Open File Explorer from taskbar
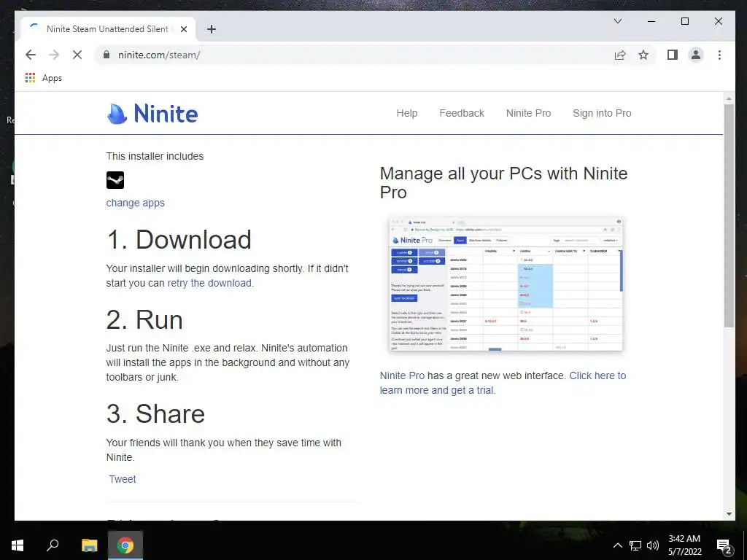Image resolution: width=747 pixels, height=560 pixels. tap(89, 545)
